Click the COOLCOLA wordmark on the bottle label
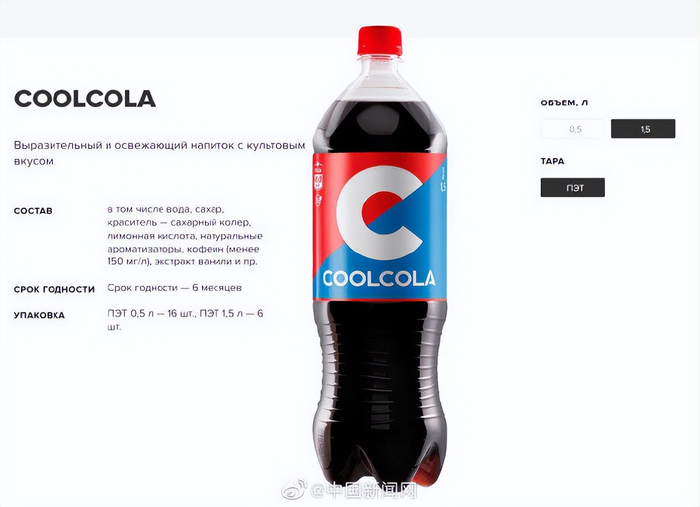The height and width of the screenshot is (507, 700). pyautogui.click(x=379, y=278)
